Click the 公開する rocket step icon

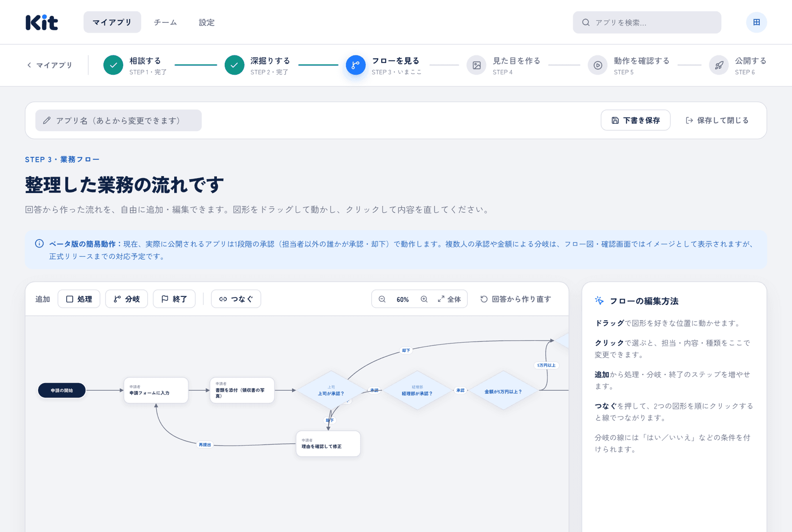(x=719, y=65)
